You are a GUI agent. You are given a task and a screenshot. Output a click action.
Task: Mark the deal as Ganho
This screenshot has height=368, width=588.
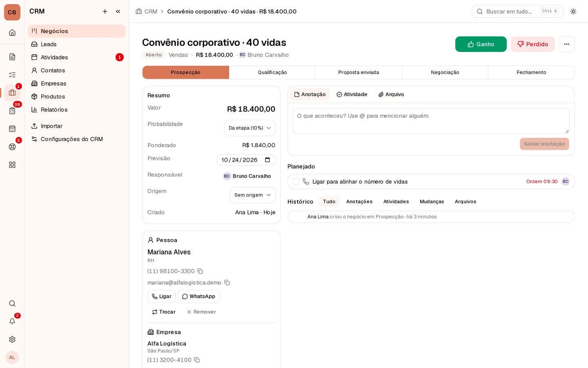481,44
